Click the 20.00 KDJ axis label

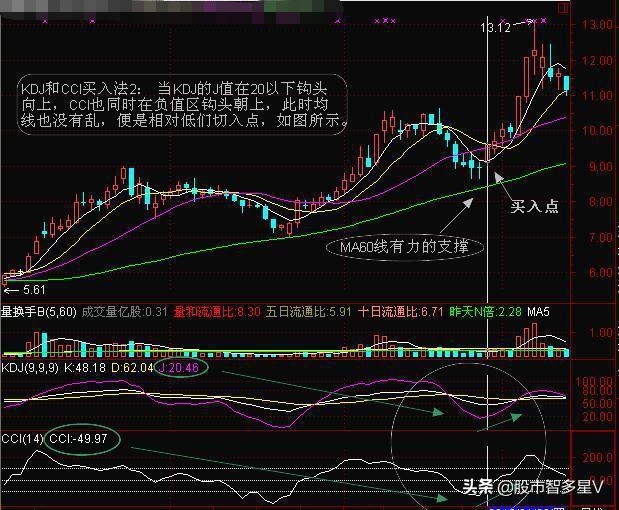point(597,416)
